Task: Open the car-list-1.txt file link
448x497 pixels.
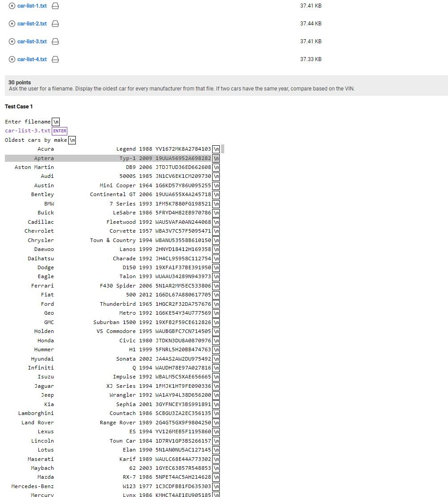Action: coord(31,6)
